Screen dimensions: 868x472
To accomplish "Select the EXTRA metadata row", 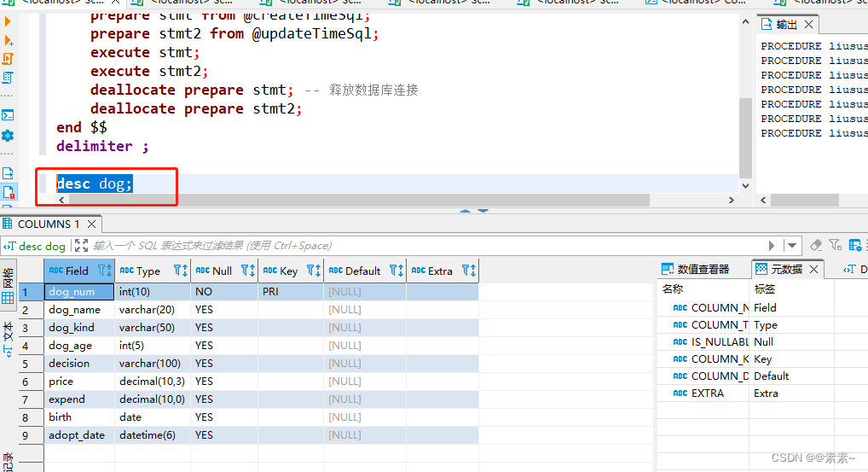I will 745,393.
